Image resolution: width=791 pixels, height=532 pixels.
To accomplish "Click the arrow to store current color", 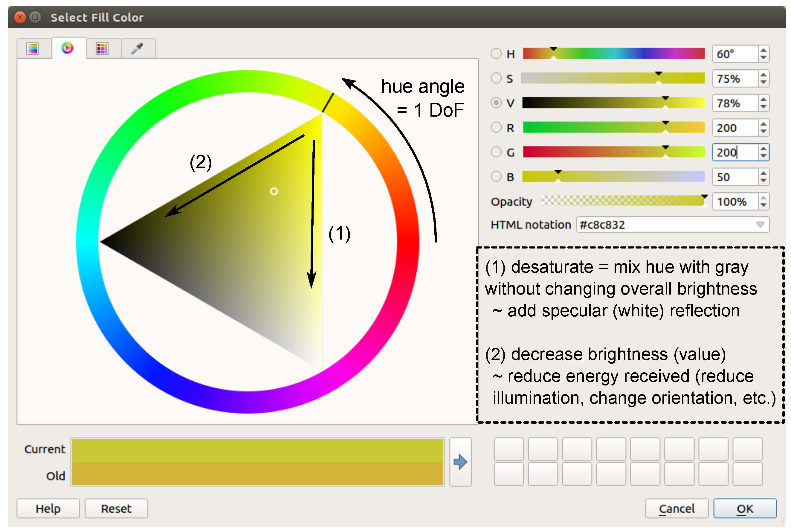I will click(460, 462).
